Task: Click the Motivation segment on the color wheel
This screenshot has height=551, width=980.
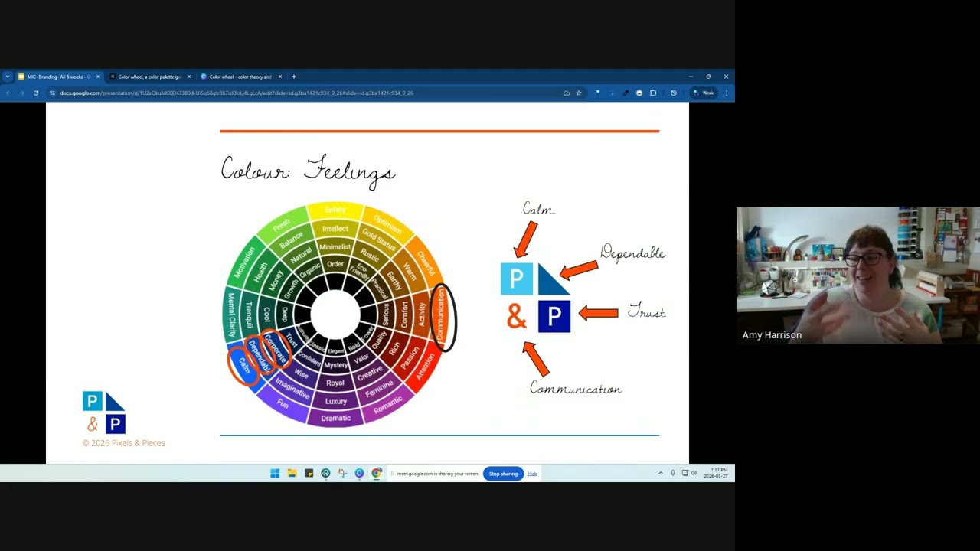Action: (244, 262)
